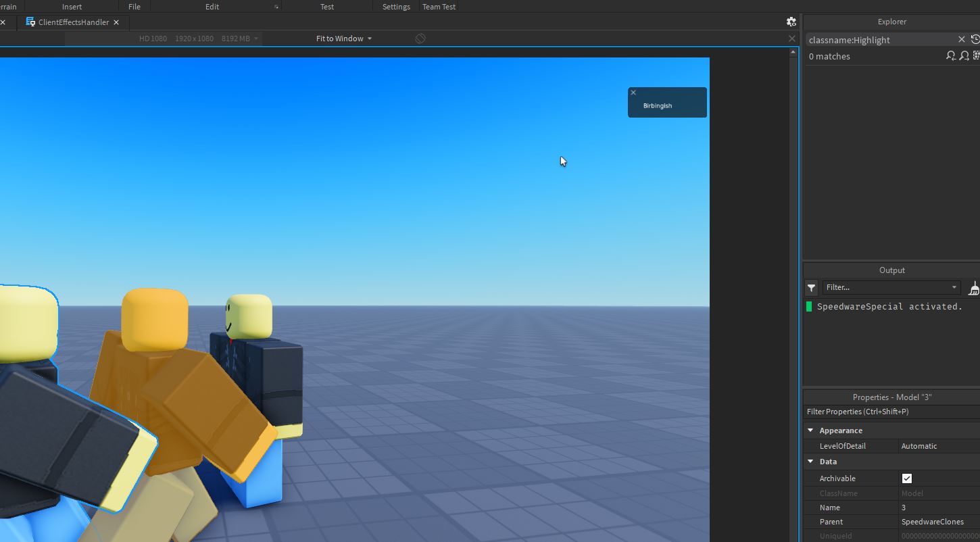
Task: Toggle the Archivable checkbox in Properties
Action: click(x=906, y=478)
